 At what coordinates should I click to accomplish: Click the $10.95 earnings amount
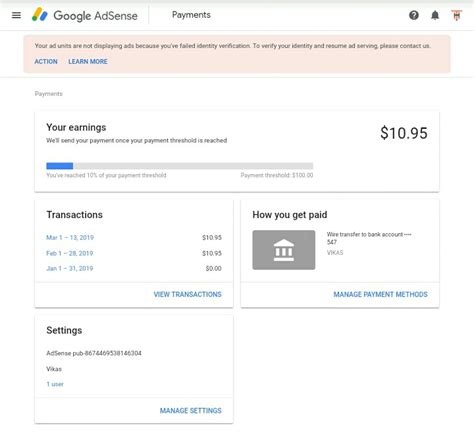[404, 133]
